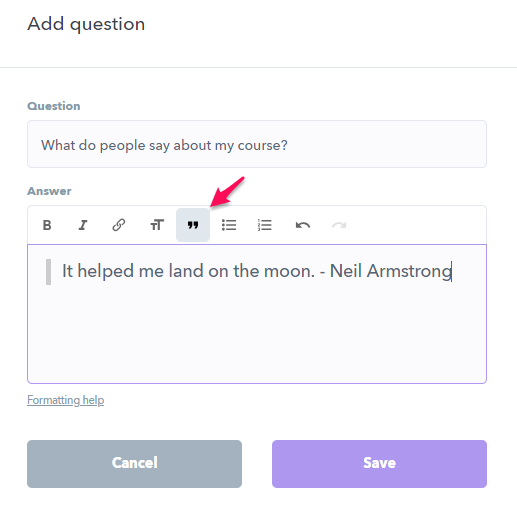Apply italic formatting with the I icon
Image resolution: width=517 pixels, height=514 pixels.
(83, 225)
